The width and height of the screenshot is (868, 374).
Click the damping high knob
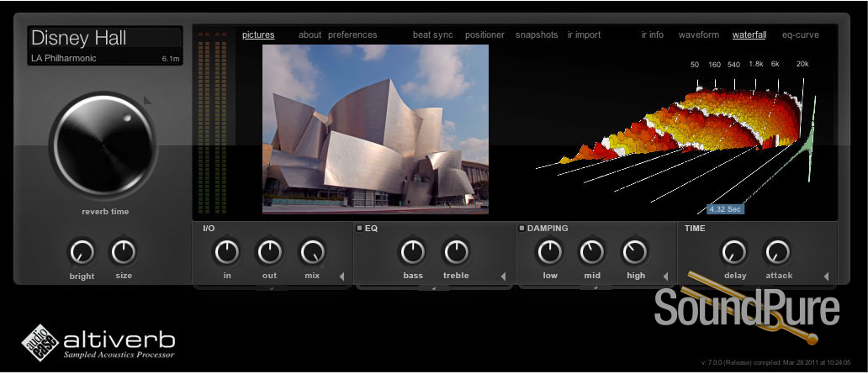tap(634, 252)
